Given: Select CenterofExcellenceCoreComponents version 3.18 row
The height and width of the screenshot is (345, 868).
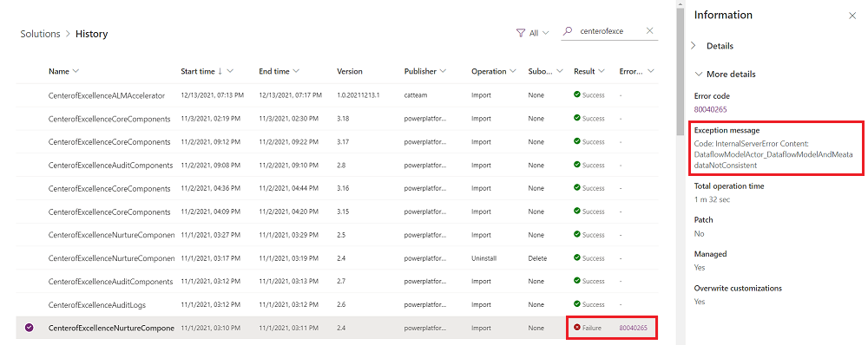Looking at the screenshot, I should tap(337, 118).
